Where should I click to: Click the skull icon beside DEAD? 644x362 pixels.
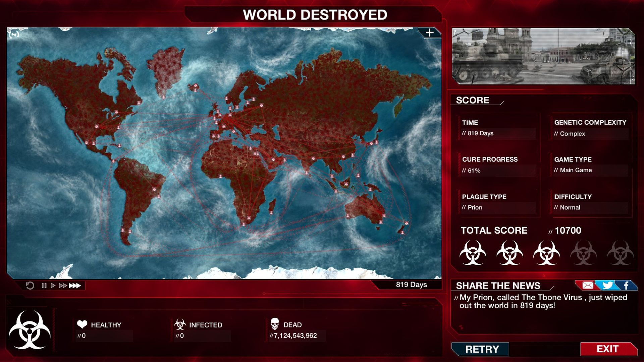click(275, 324)
